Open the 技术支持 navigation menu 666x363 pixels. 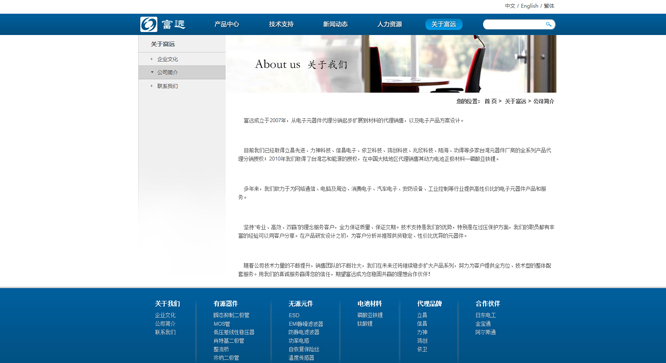(x=281, y=24)
